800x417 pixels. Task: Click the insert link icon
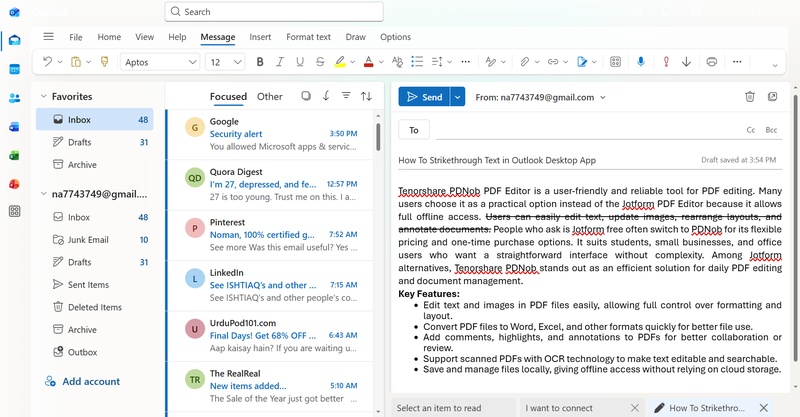553,62
